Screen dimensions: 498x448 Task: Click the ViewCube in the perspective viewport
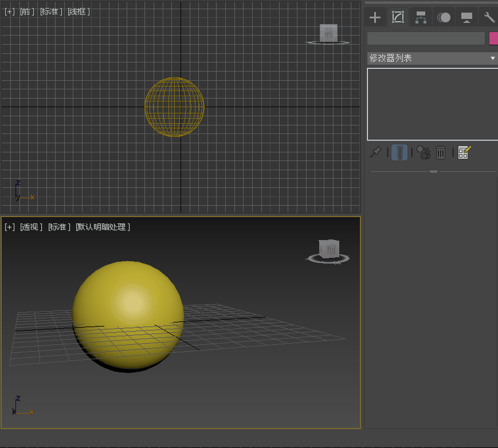click(x=329, y=250)
